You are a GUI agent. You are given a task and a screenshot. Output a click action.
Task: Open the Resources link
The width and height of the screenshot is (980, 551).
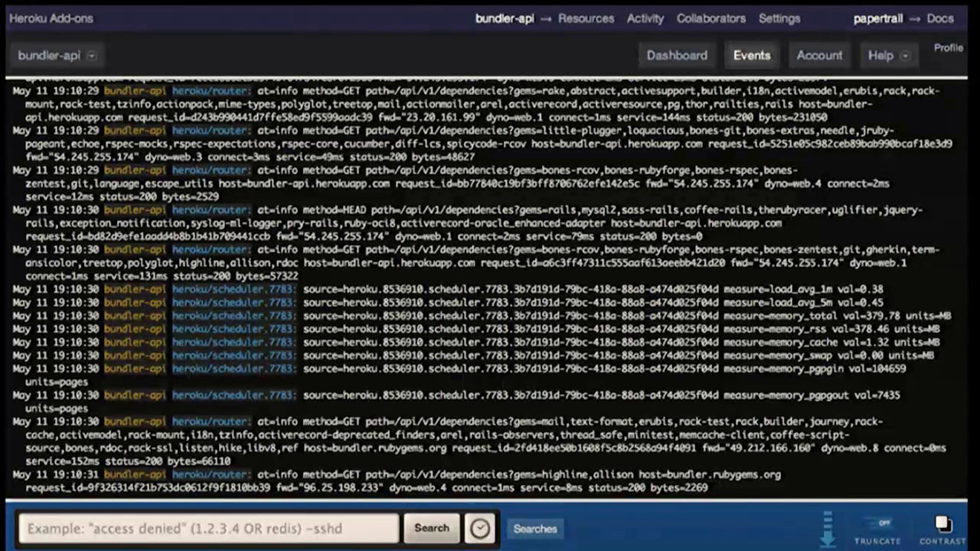point(586,19)
